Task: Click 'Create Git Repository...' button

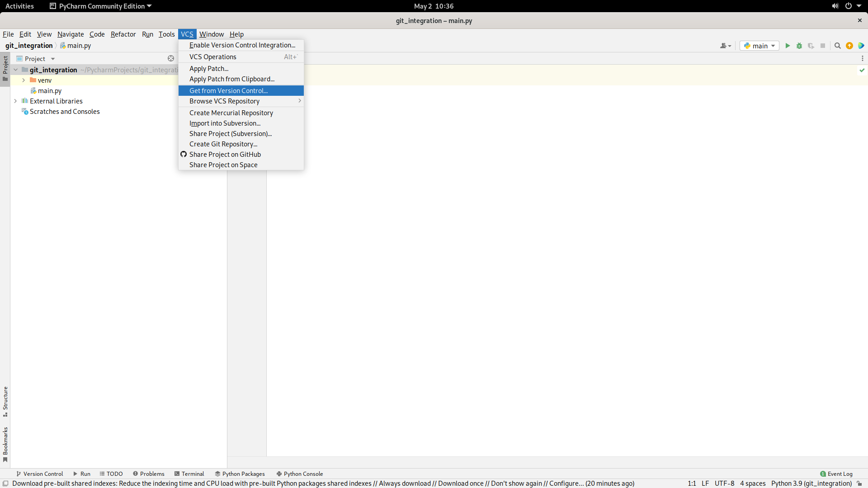Action: point(223,144)
